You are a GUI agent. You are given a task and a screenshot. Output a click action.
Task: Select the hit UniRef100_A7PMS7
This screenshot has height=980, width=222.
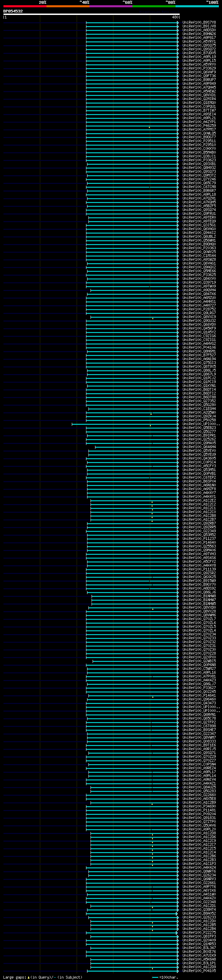coord(199,129)
